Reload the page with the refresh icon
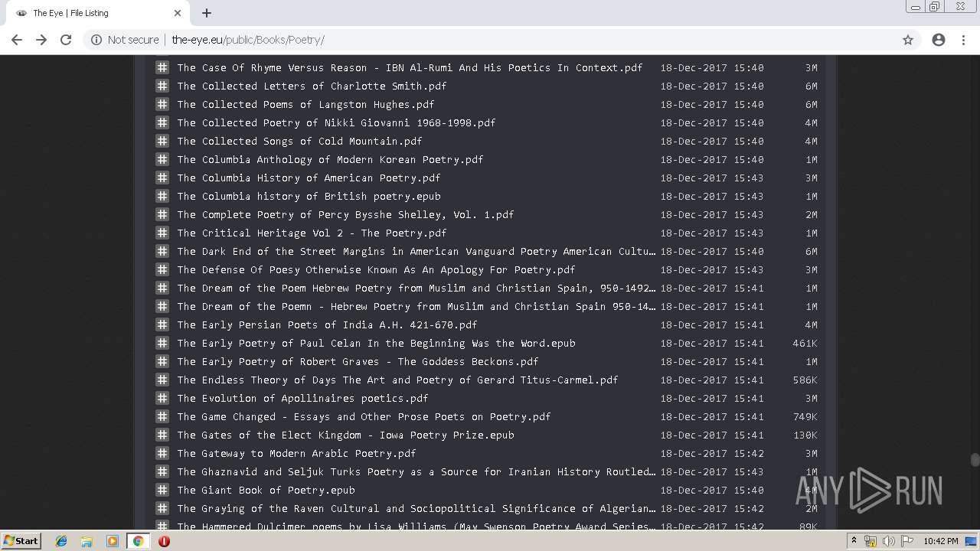This screenshot has width=980, height=551. [66, 40]
